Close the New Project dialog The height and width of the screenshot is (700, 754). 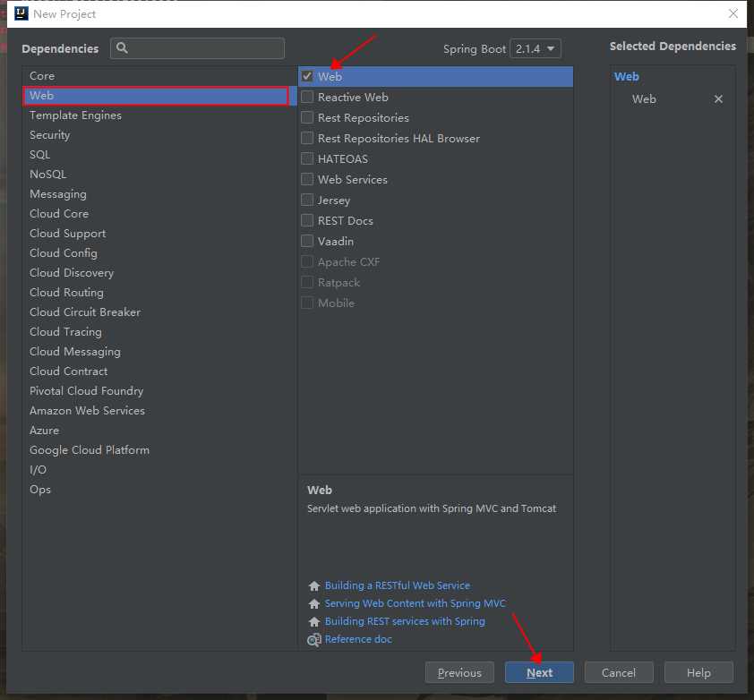point(733,13)
